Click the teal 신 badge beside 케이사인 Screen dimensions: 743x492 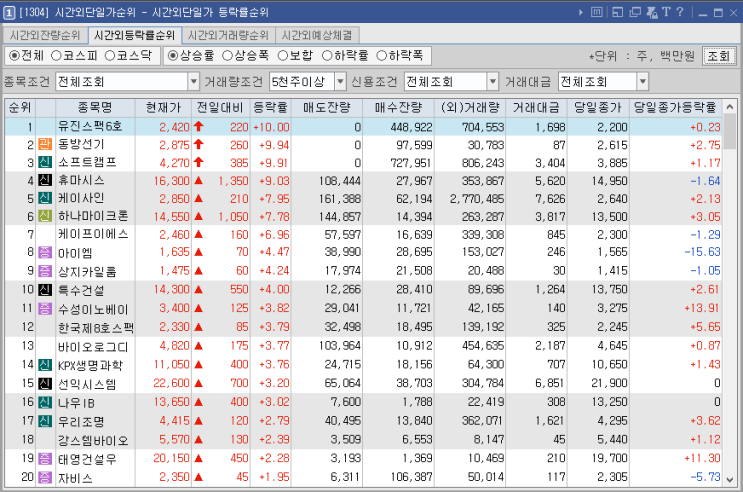(x=45, y=199)
